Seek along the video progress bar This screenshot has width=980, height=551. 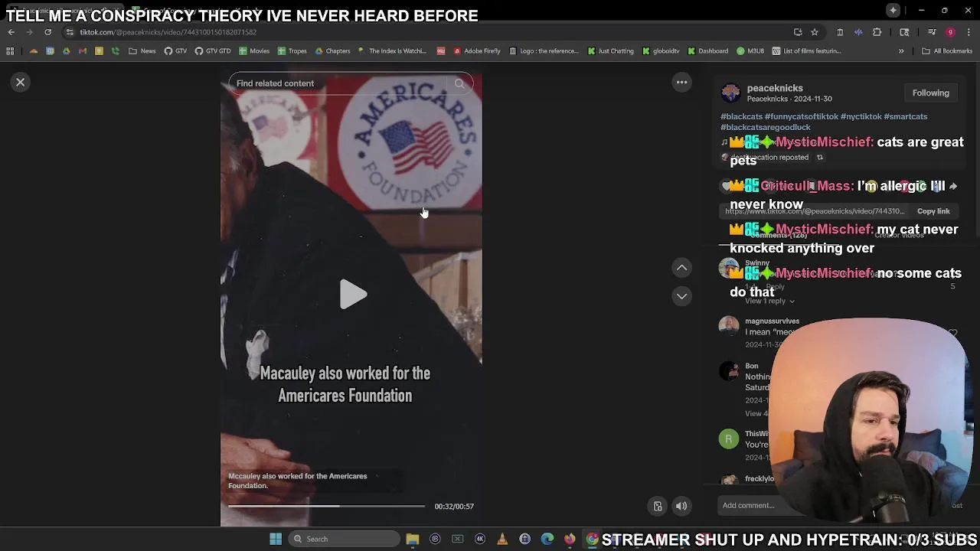(x=326, y=506)
